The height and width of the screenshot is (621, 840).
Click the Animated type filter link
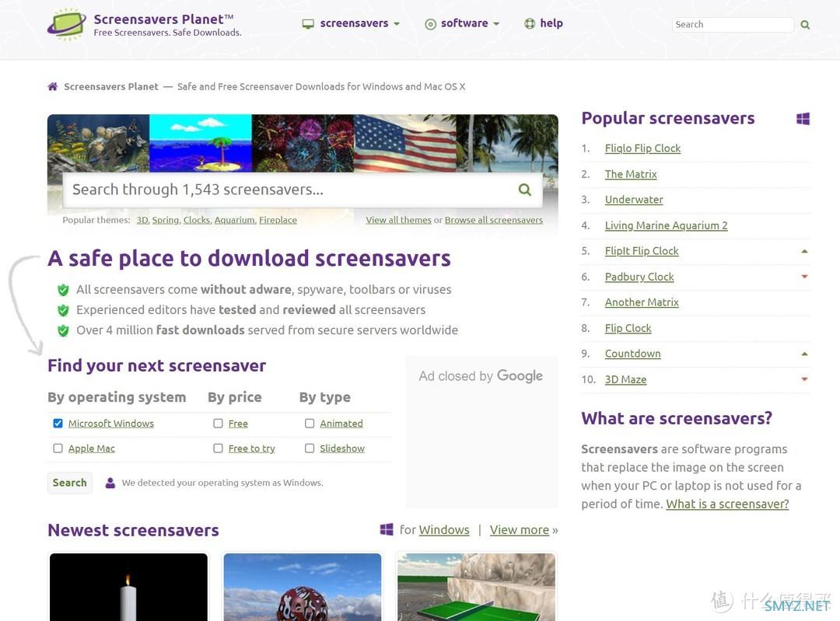click(x=341, y=424)
